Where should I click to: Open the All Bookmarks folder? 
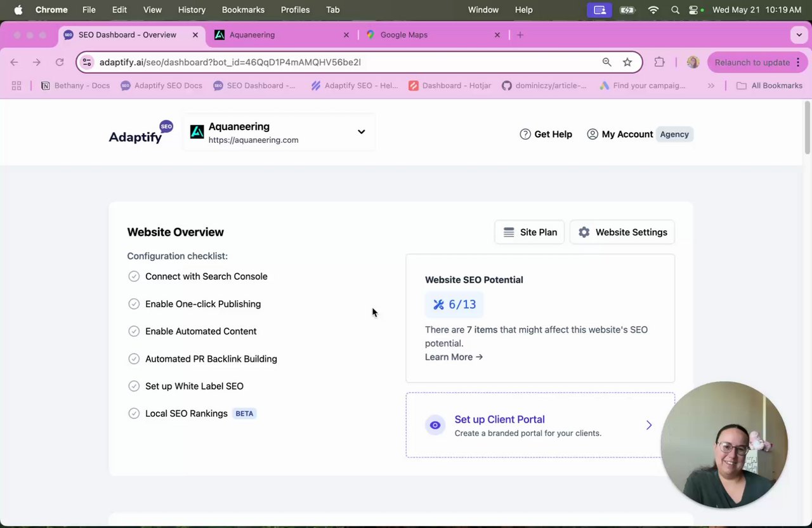pos(769,86)
